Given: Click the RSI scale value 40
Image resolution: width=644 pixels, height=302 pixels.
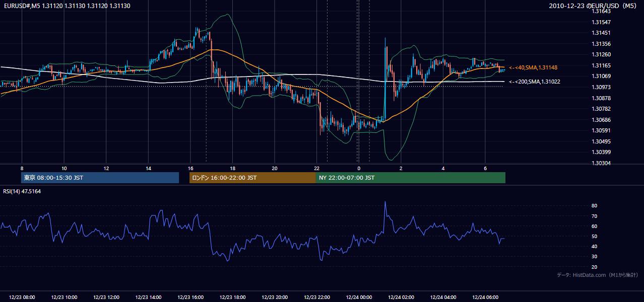Looking at the screenshot, I should click(595, 246).
